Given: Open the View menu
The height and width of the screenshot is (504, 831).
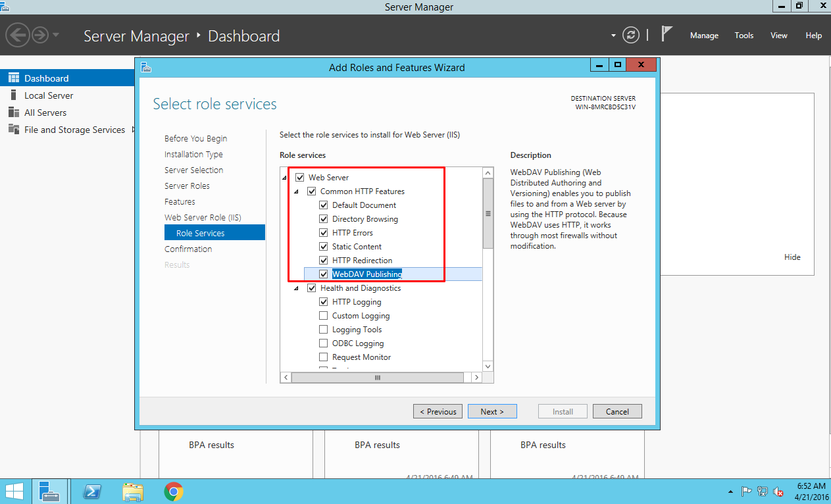Looking at the screenshot, I should click(779, 36).
